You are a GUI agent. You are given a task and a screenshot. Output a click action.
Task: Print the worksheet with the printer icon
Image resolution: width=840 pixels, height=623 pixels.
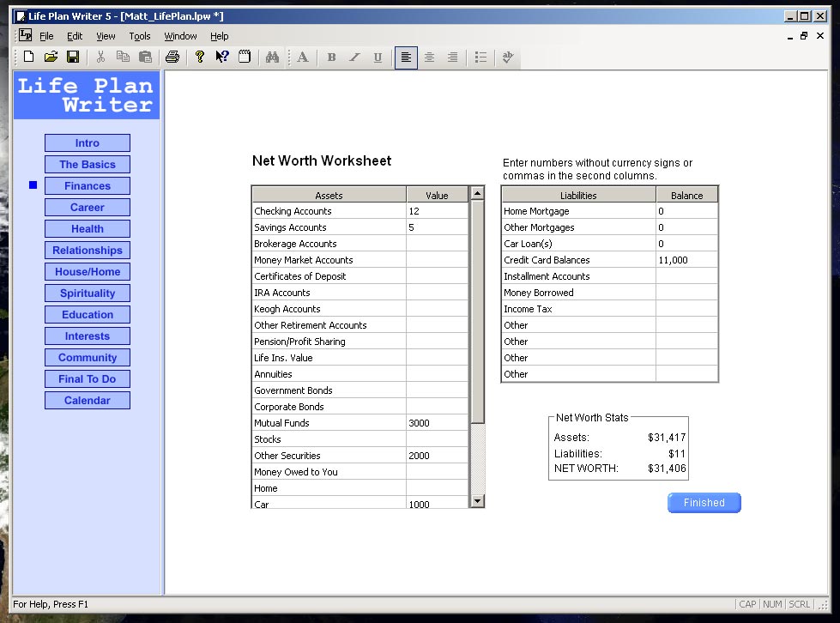(x=172, y=57)
